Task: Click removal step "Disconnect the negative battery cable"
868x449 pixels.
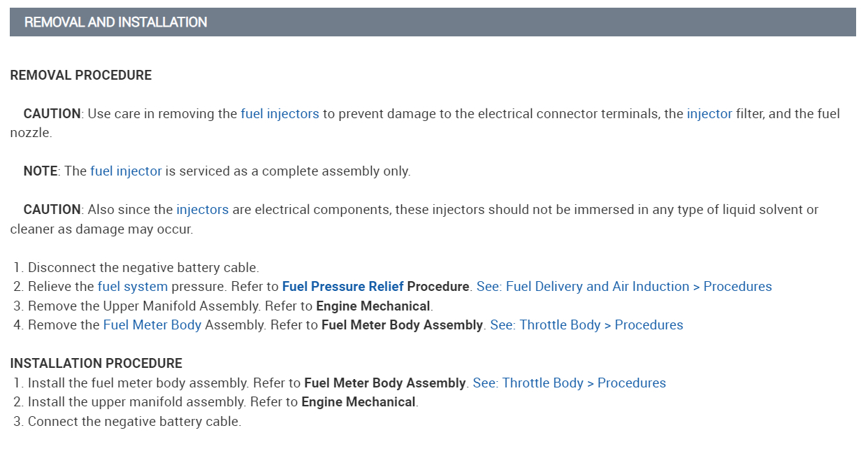Action: [x=143, y=268]
